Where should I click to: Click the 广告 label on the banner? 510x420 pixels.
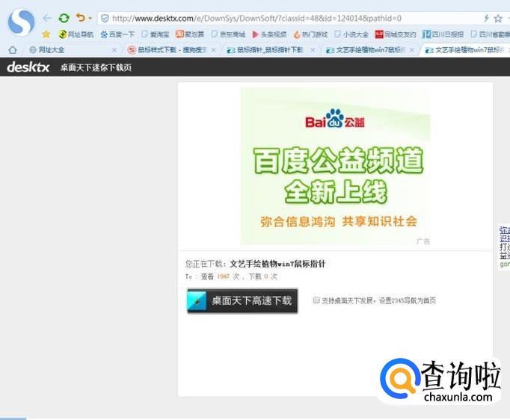423,241
